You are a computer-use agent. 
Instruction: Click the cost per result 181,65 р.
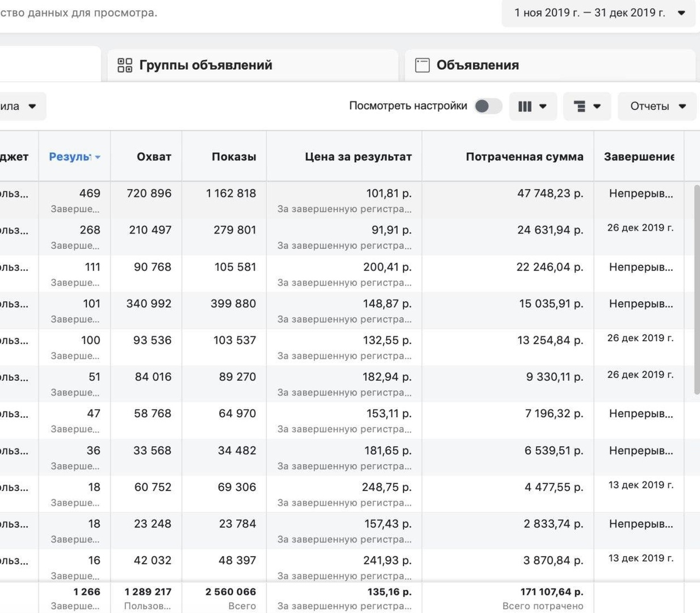coord(388,451)
